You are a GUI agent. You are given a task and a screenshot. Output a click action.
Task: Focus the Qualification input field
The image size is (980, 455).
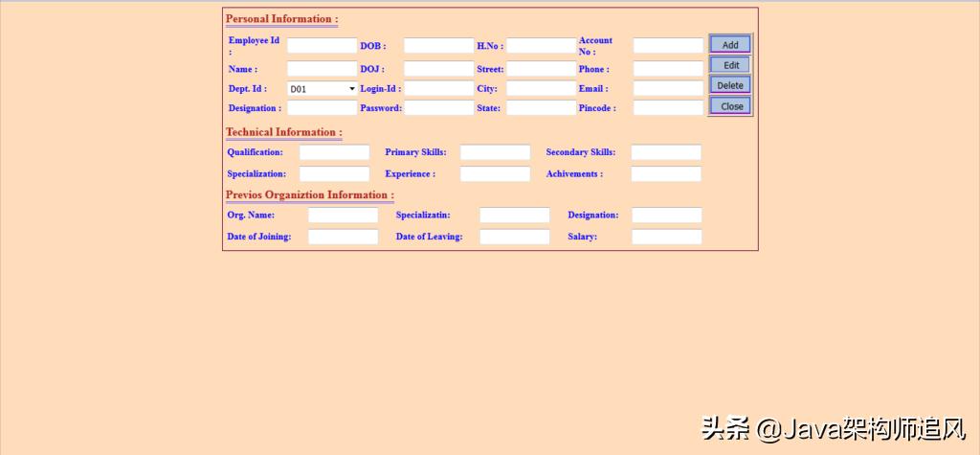tap(334, 152)
